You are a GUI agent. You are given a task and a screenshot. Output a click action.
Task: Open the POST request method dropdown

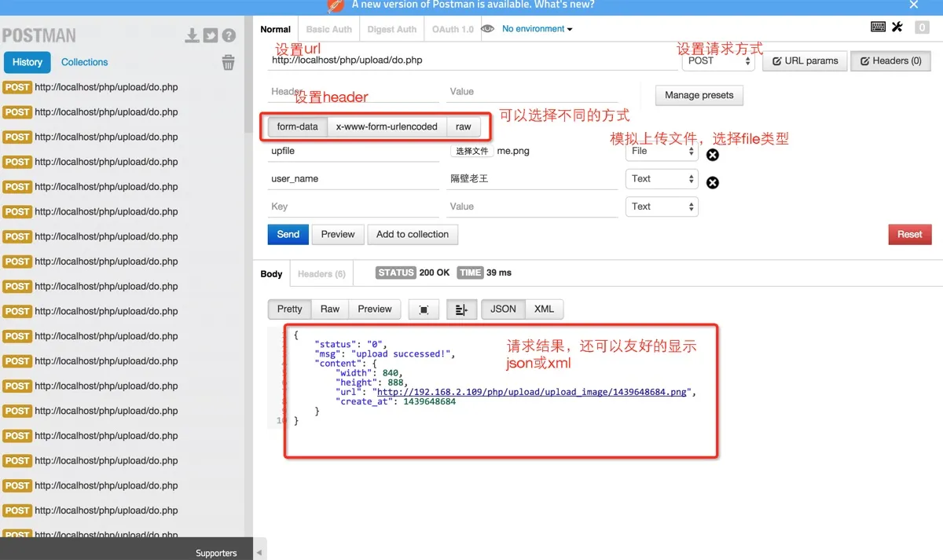(717, 61)
